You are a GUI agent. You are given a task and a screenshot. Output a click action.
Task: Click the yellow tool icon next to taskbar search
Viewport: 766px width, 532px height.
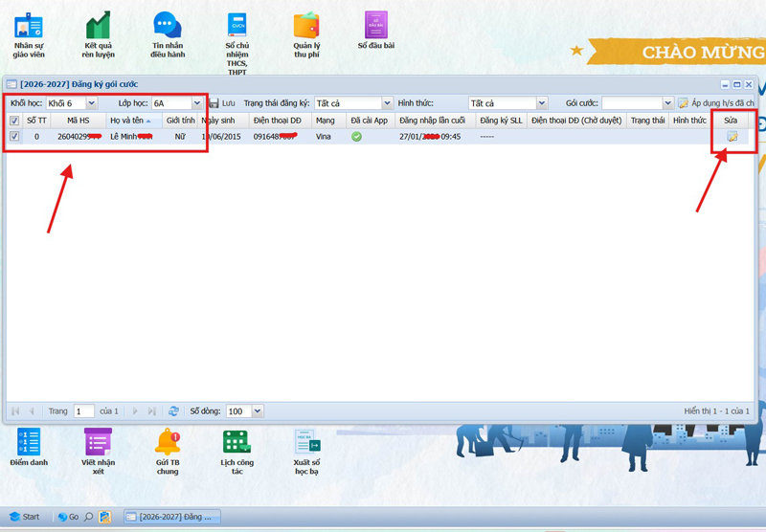[104, 517]
